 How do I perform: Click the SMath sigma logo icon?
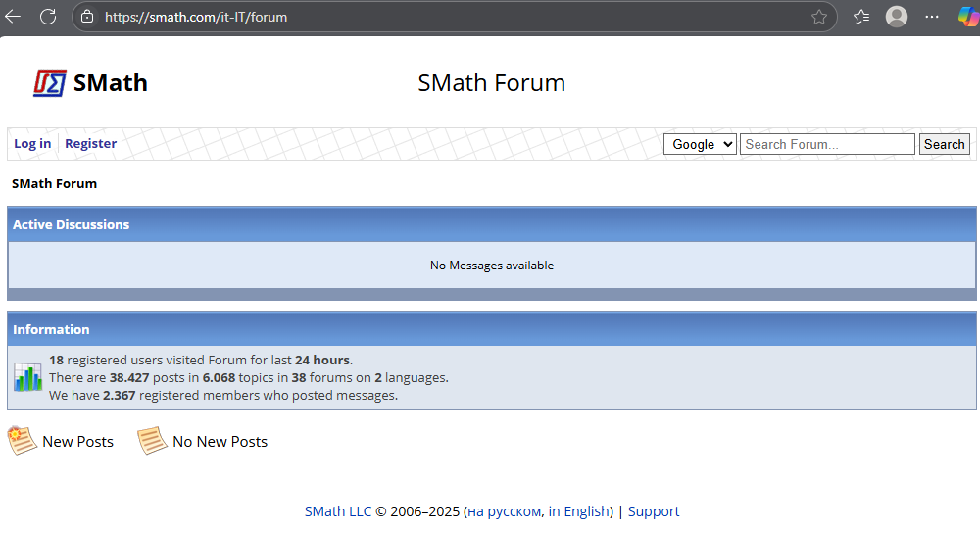tap(50, 83)
